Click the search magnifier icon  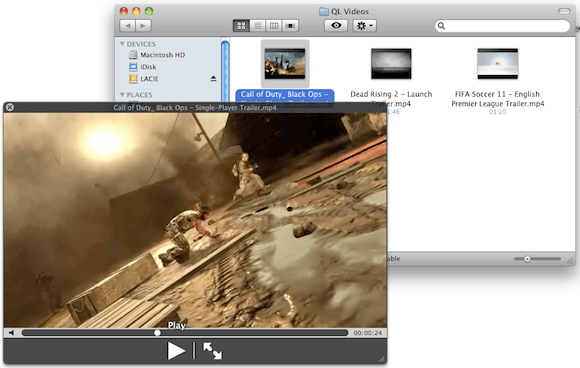point(441,26)
